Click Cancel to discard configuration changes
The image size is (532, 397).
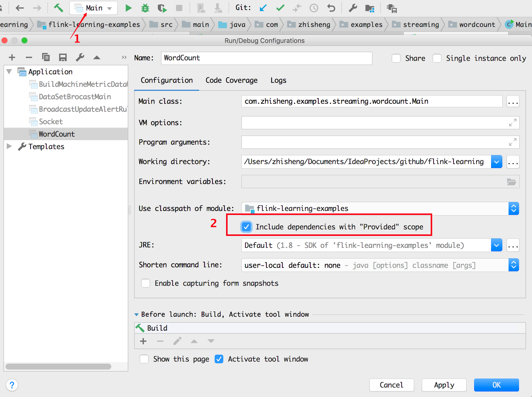point(391,385)
